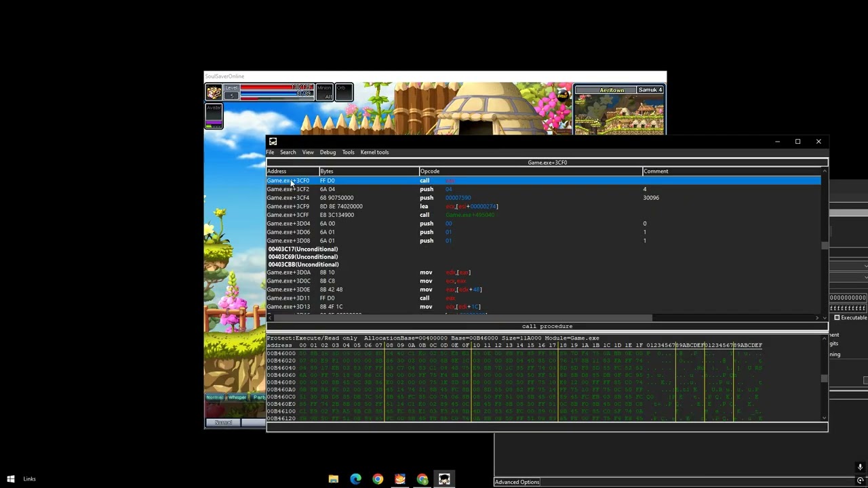Open Microsoft Edge from the taskbar
868x488 pixels.
click(355, 479)
